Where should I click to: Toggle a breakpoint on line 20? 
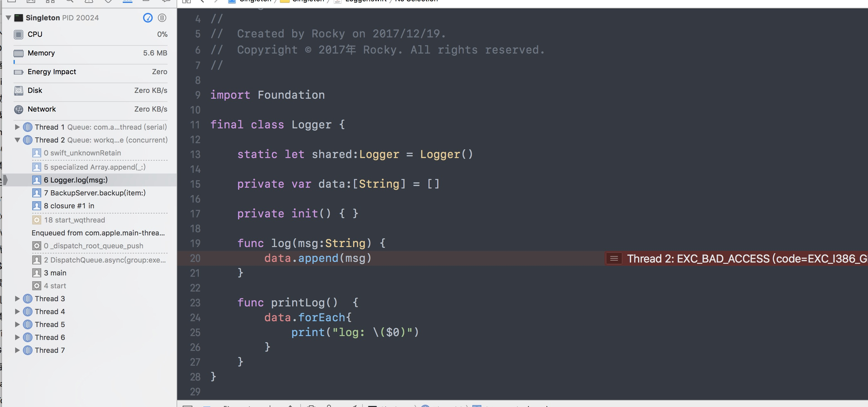[195, 258]
